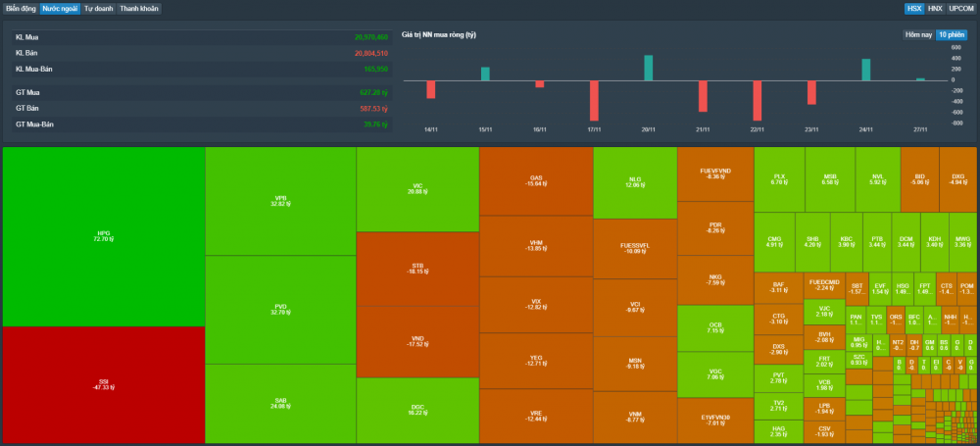
Task: Click the DXG -4.94 tỷ tile
Action: [x=958, y=179]
